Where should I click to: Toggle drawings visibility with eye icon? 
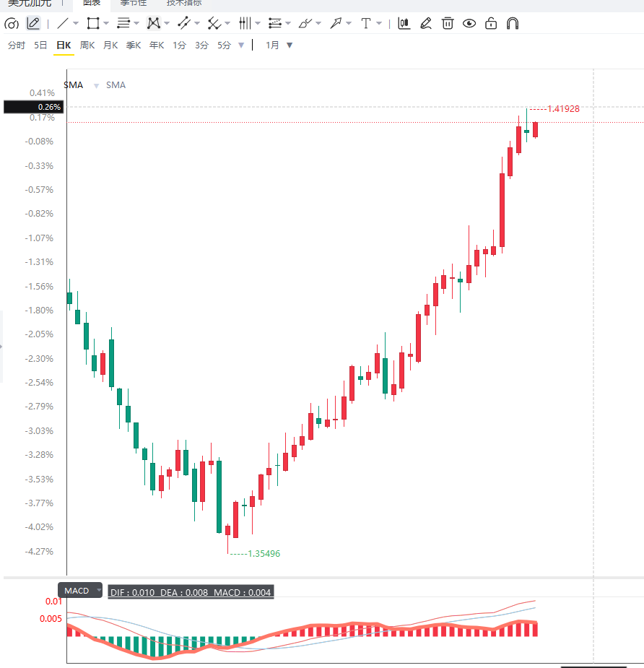tap(469, 23)
